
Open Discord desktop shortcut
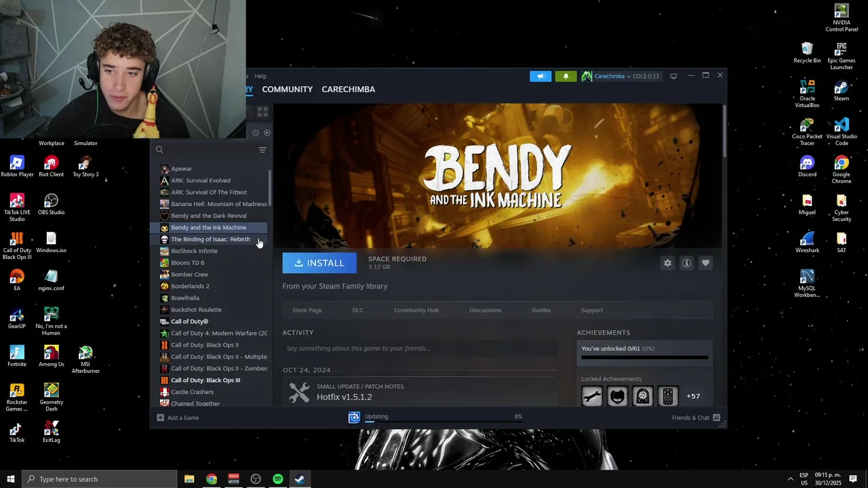[807, 166]
